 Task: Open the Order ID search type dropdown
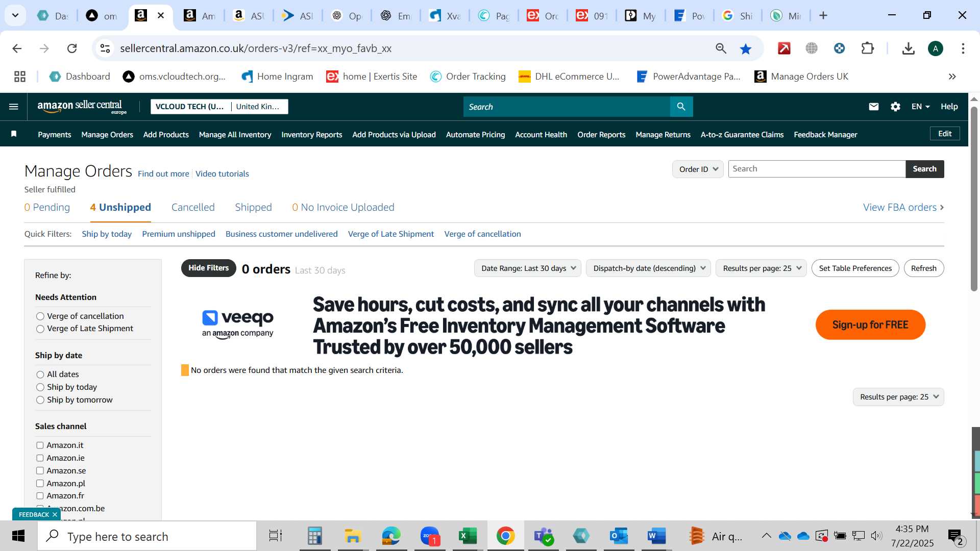[698, 169]
